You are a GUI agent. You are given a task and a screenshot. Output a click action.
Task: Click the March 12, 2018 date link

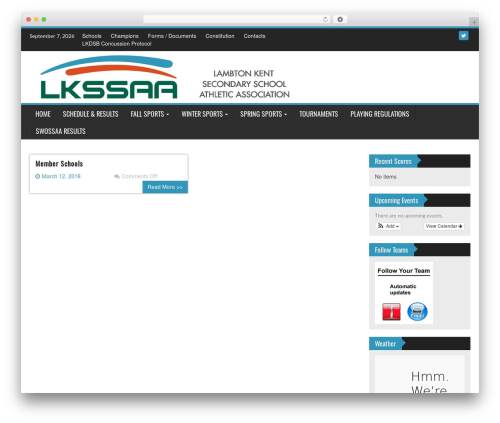[x=61, y=176]
